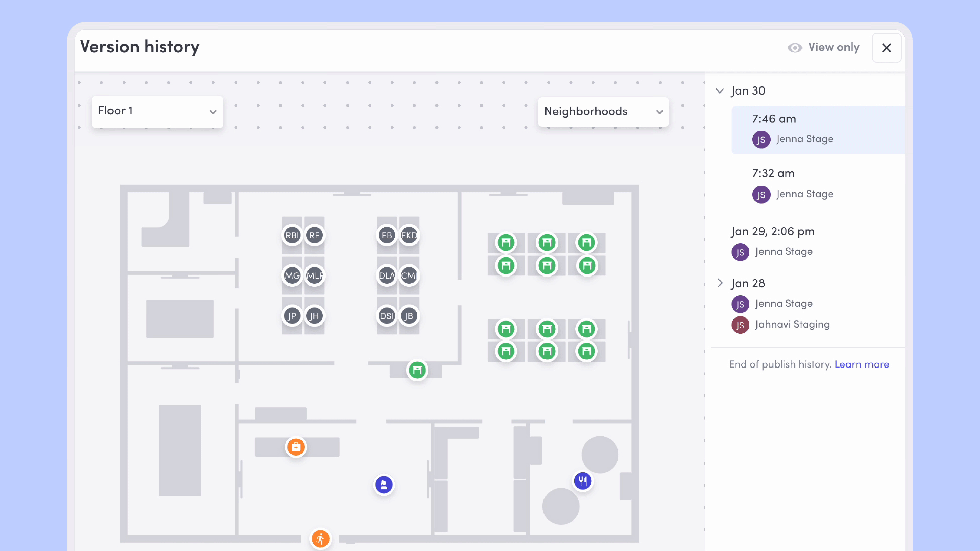Click the Jahnavi Staging avatar
Viewport: 980px width, 551px height.
(740, 325)
